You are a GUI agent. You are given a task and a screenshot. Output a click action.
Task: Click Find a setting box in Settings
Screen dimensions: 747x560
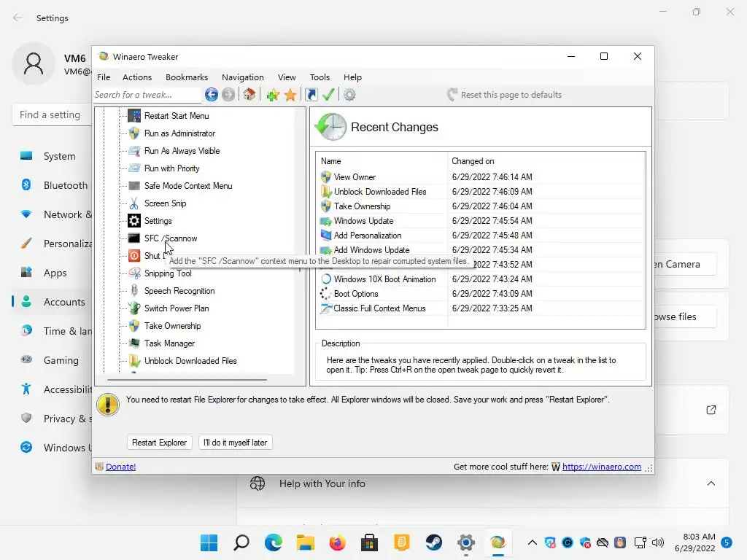pyautogui.click(x=52, y=114)
